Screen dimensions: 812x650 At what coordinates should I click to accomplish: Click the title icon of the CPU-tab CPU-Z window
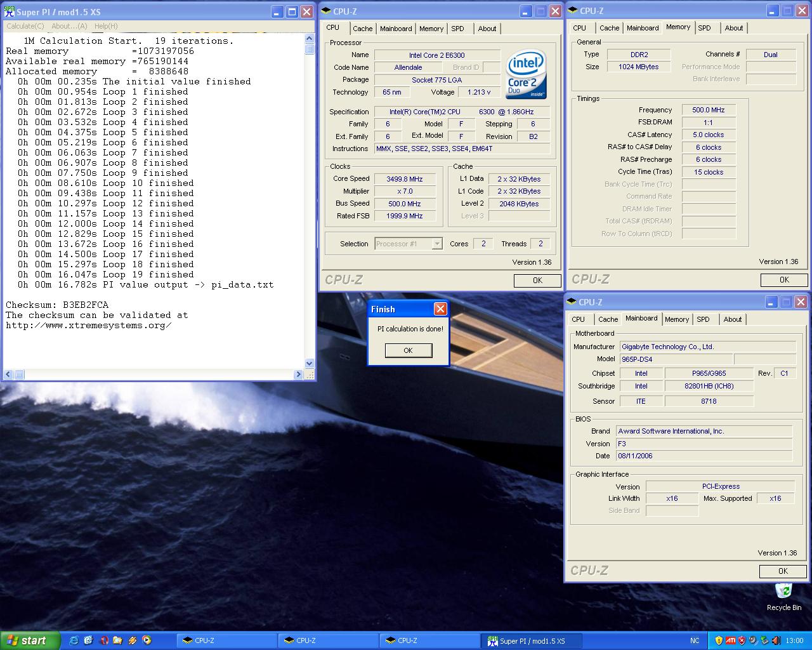(326, 11)
